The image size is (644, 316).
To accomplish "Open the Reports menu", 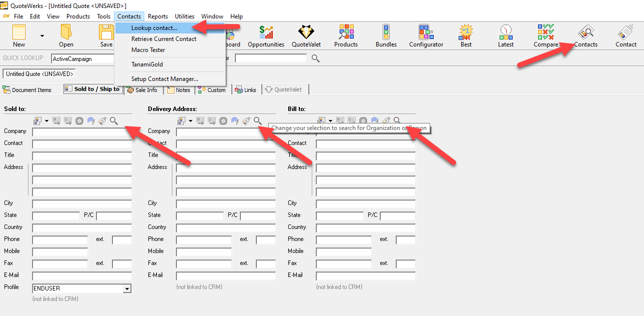I will pyautogui.click(x=158, y=16).
